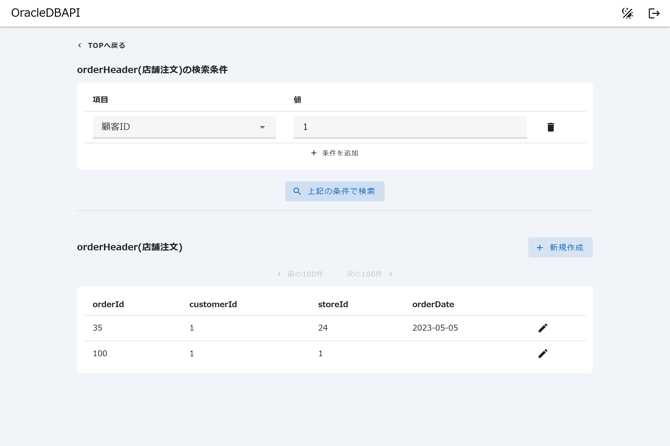Click the 新規作成 button
Viewport: 670px width, 446px height.
click(560, 247)
